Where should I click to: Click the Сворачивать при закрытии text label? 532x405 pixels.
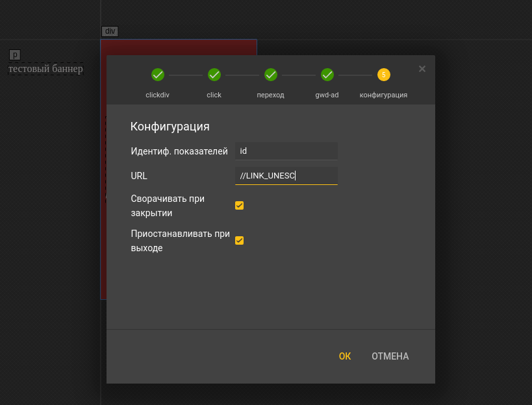coord(168,206)
